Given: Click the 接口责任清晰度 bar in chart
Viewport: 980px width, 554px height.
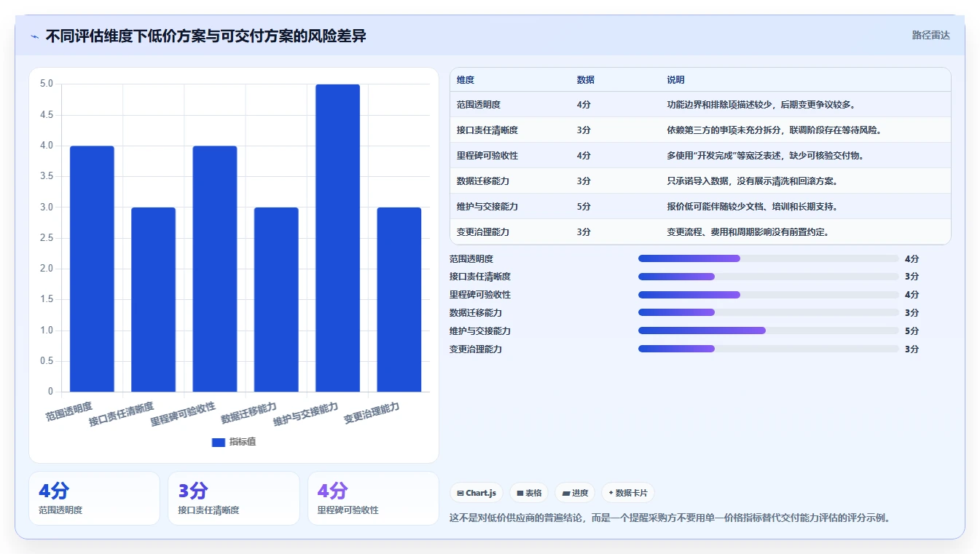Looking at the screenshot, I should tap(153, 299).
